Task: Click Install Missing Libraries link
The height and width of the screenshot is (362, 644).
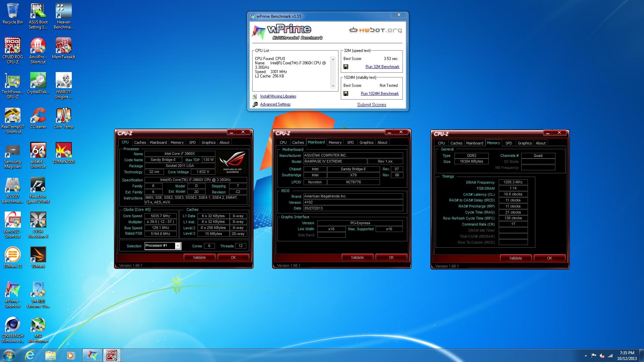Action: [x=278, y=96]
